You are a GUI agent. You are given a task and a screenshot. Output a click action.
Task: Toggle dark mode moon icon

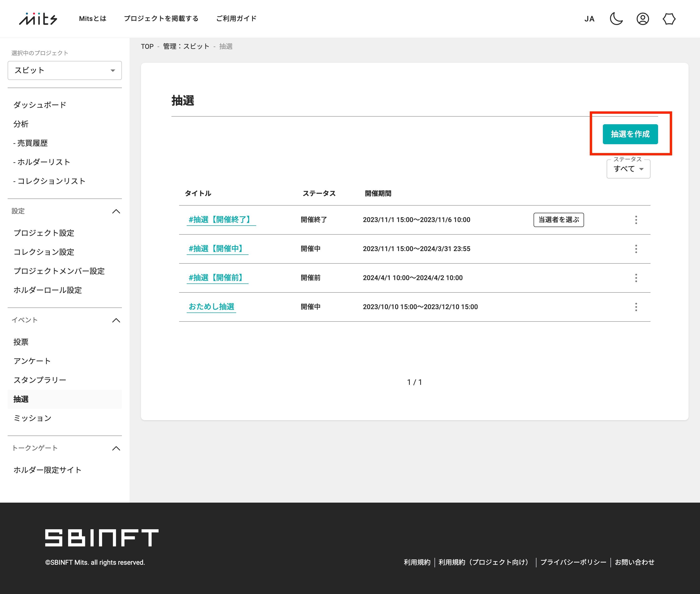click(x=616, y=19)
